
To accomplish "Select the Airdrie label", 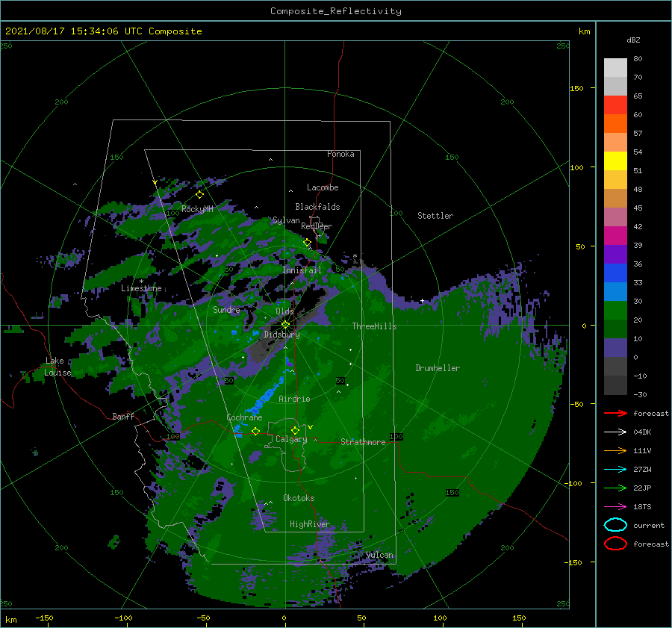I will coord(294,399).
